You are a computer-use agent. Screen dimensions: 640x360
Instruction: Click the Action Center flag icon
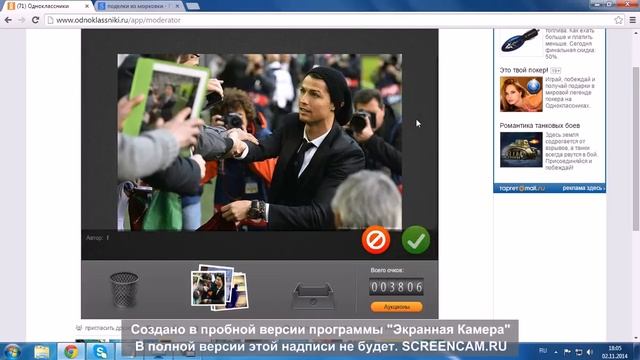point(567,351)
